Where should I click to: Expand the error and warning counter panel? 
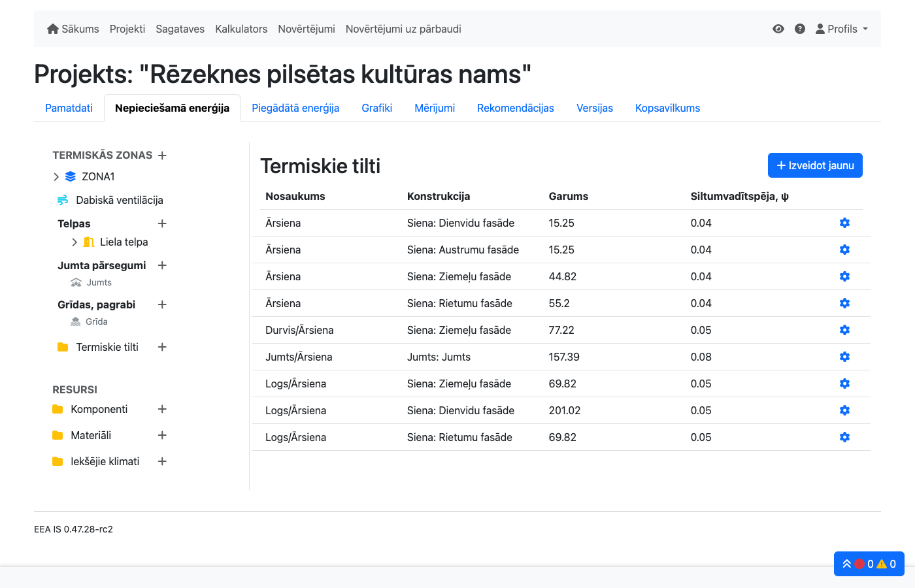869,564
